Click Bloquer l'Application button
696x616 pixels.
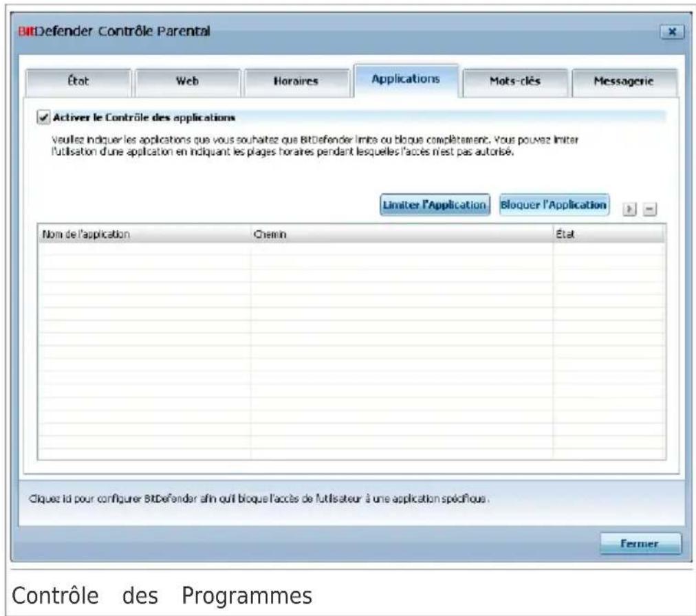(554, 205)
